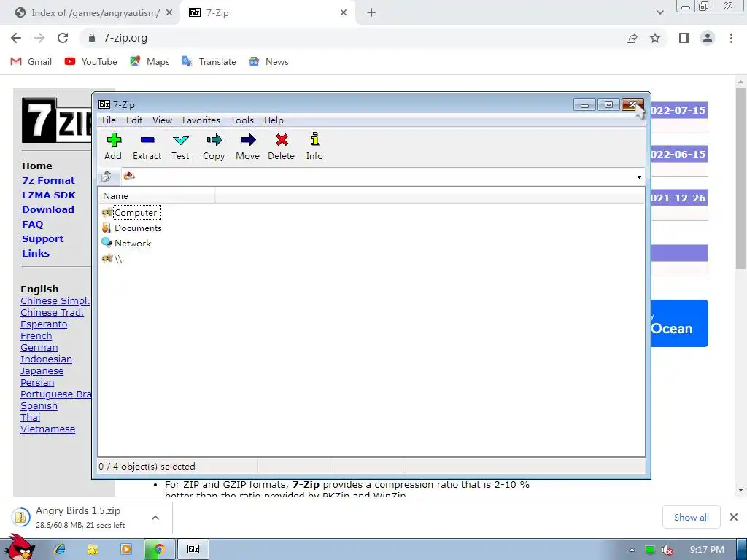This screenshot has height=560, width=747.
Task: Click the Angry Birds start button on taskbar
Action: point(19,547)
